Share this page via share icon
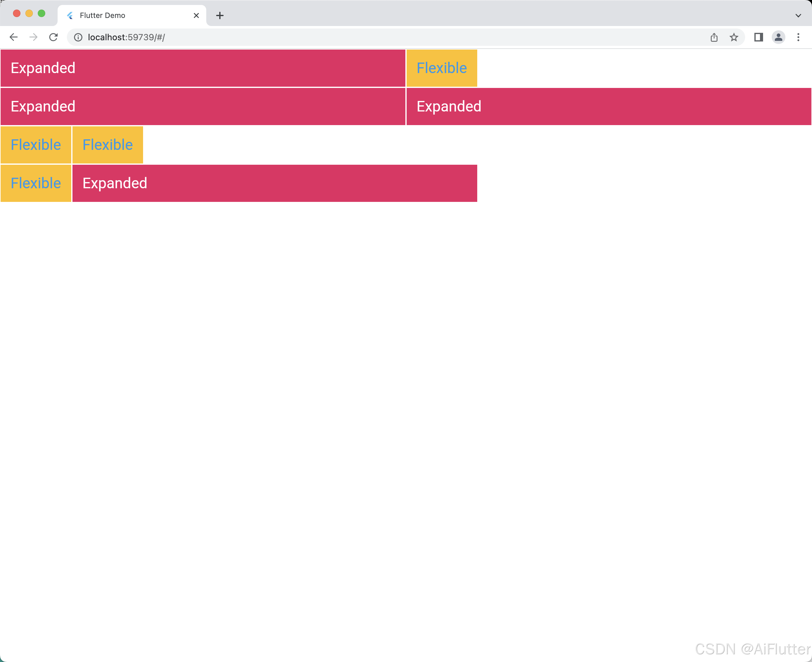The width and height of the screenshot is (812, 662). (x=714, y=37)
